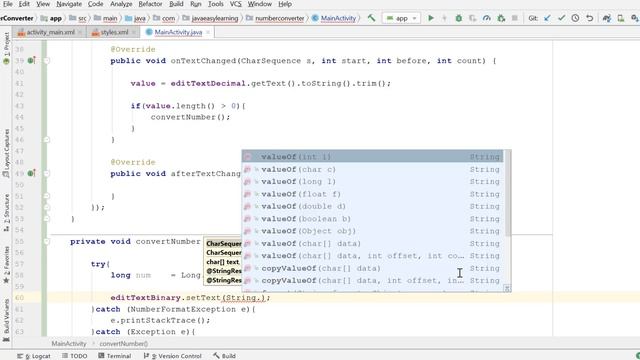Collapse the afterTextChanged method fold at line 49
This screenshot has width=640, height=360.
pyautogui.click(x=47, y=173)
